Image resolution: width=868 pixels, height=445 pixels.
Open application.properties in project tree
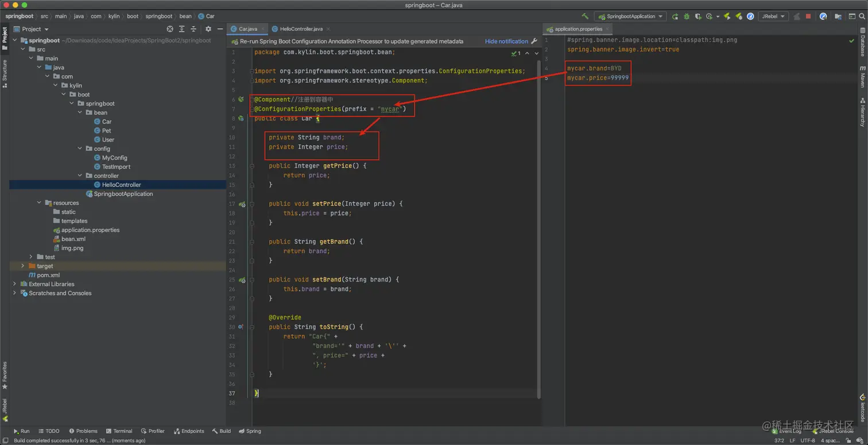pyautogui.click(x=87, y=230)
